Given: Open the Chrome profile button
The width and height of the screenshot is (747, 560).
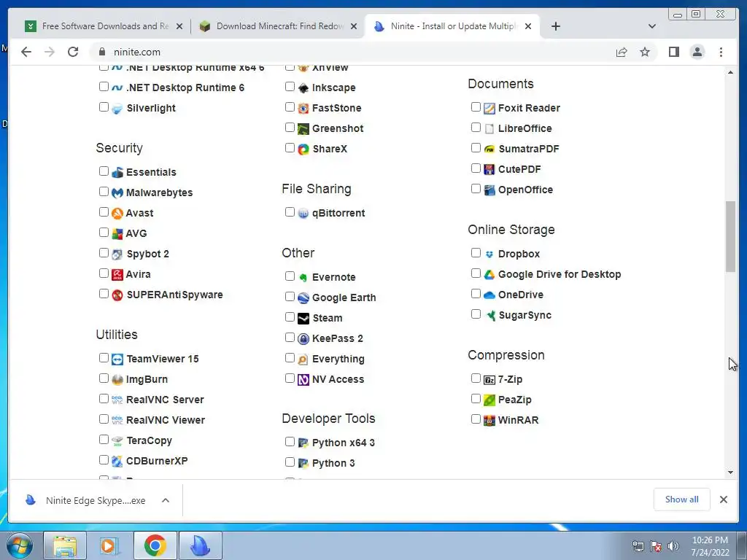Looking at the screenshot, I should pos(697,52).
